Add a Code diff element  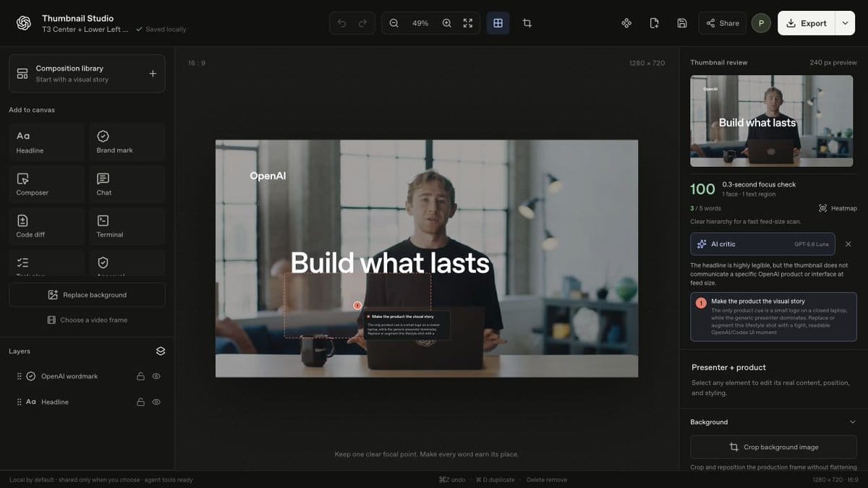[x=47, y=226]
